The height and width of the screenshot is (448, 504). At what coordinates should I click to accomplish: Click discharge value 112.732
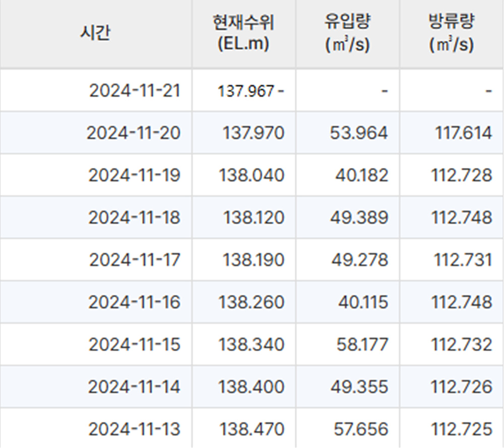pos(462,345)
